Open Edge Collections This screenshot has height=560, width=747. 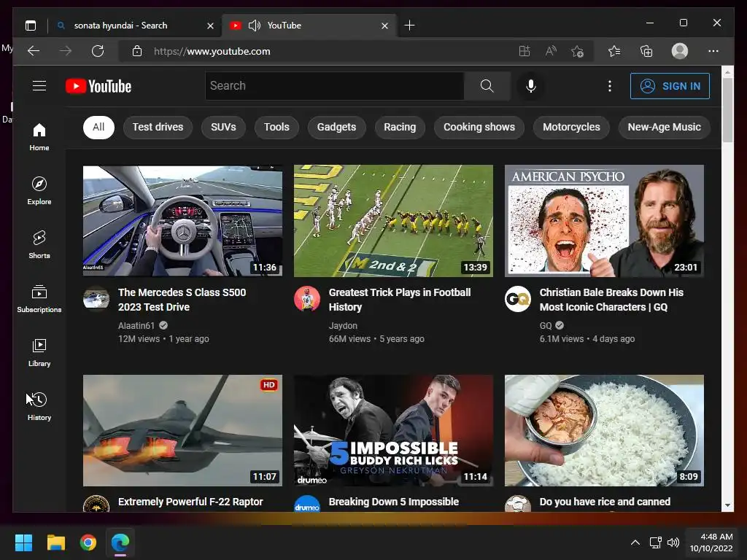pyautogui.click(x=646, y=51)
